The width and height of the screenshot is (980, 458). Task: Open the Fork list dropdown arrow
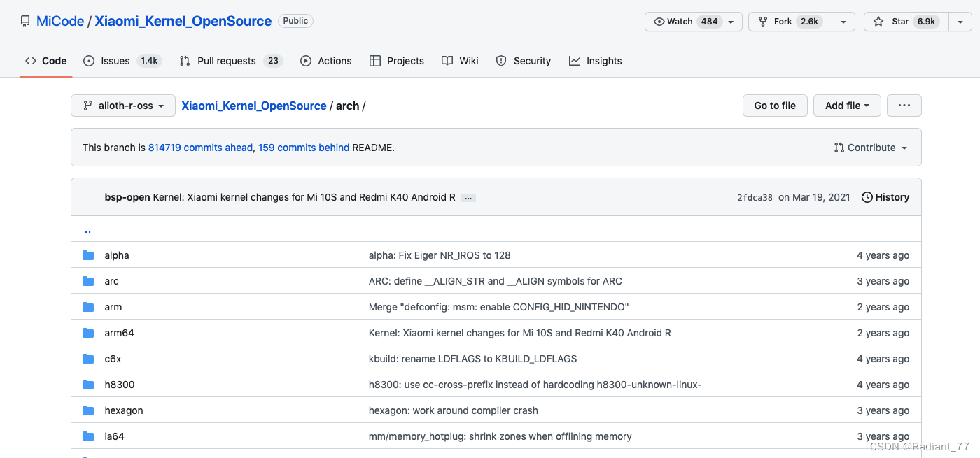pyautogui.click(x=843, y=22)
